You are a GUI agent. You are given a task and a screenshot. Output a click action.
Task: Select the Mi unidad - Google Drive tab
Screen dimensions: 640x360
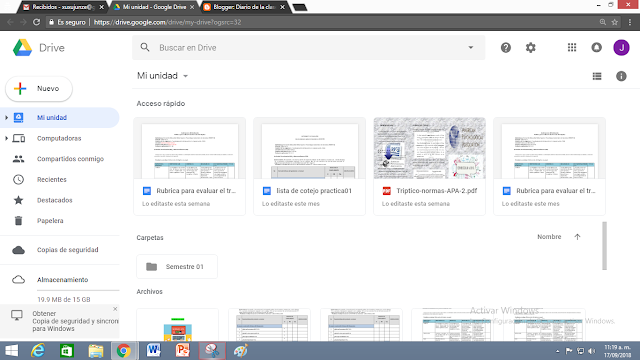click(154, 7)
